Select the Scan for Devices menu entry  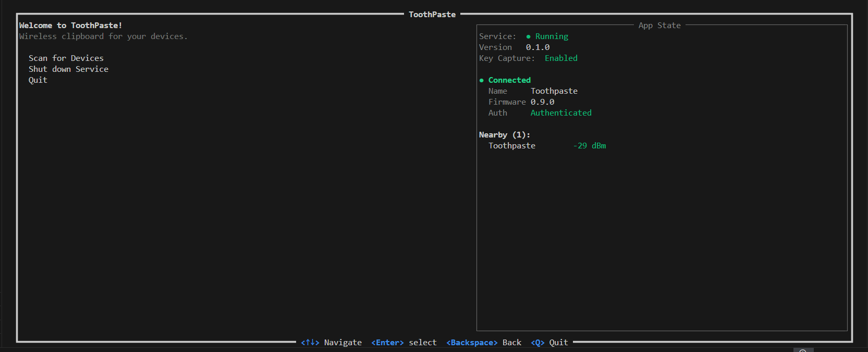pos(66,58)
